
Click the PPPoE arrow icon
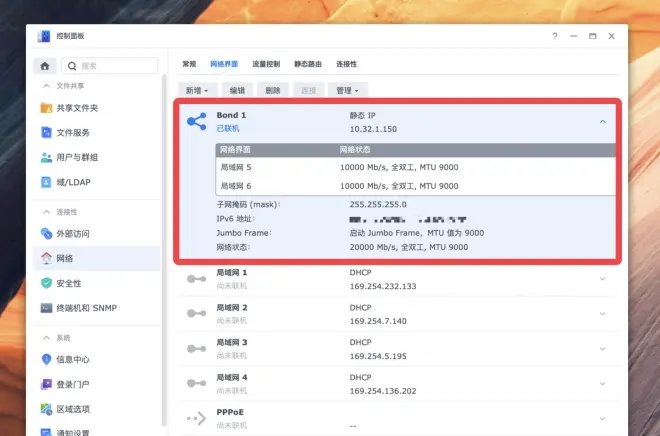tap(197, 418)
